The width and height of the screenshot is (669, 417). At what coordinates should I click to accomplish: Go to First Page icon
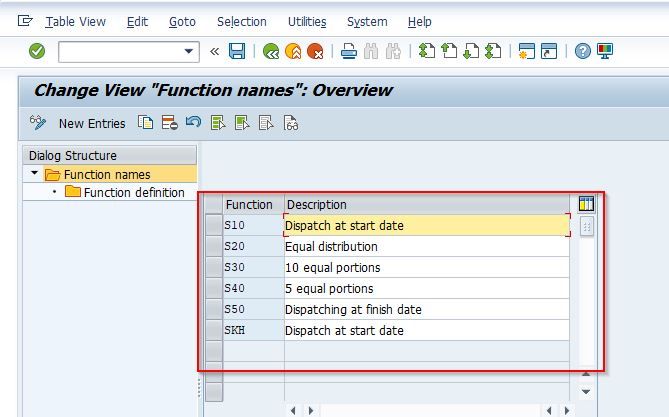(x=427, y=51)
